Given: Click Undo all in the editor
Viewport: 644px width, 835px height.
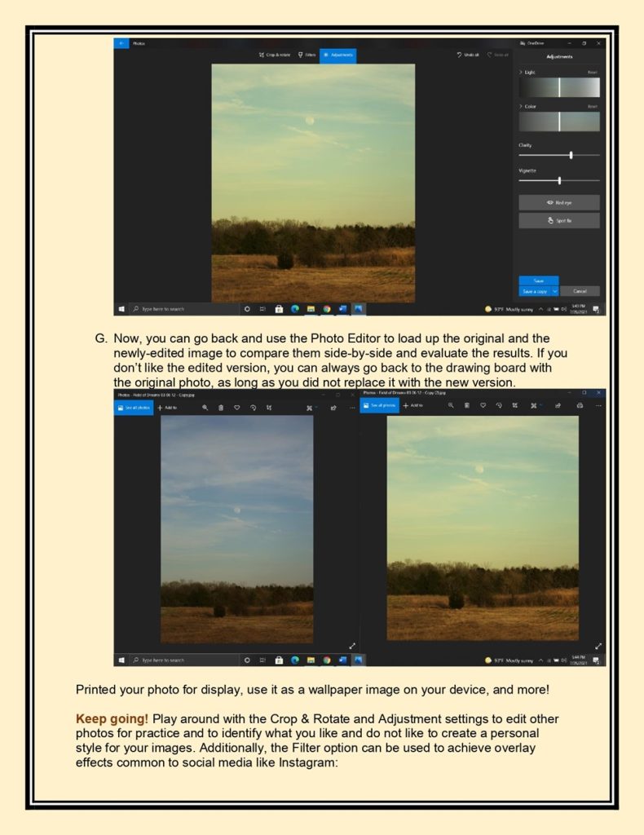Looking at the screenshot, I should point(468,55).
